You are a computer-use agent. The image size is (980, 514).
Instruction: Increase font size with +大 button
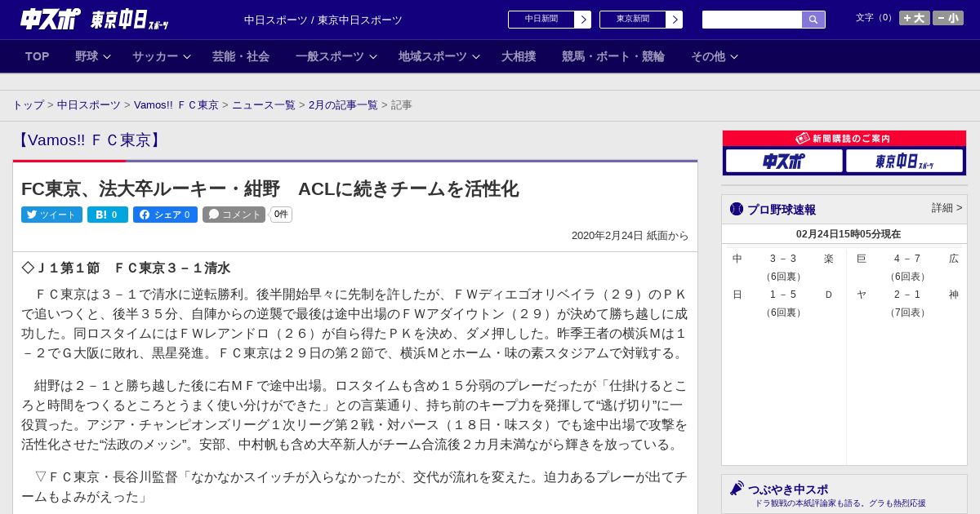tap(915, 18)
